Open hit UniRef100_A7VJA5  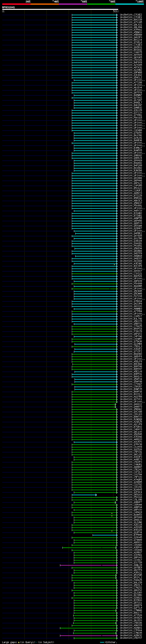131,22
